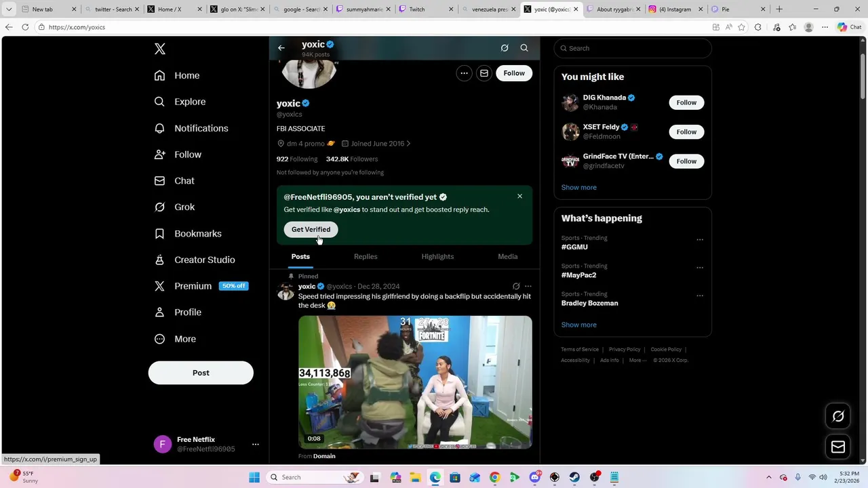
Task: Switch to the Media tab
Action: click(x=507, y=257)
